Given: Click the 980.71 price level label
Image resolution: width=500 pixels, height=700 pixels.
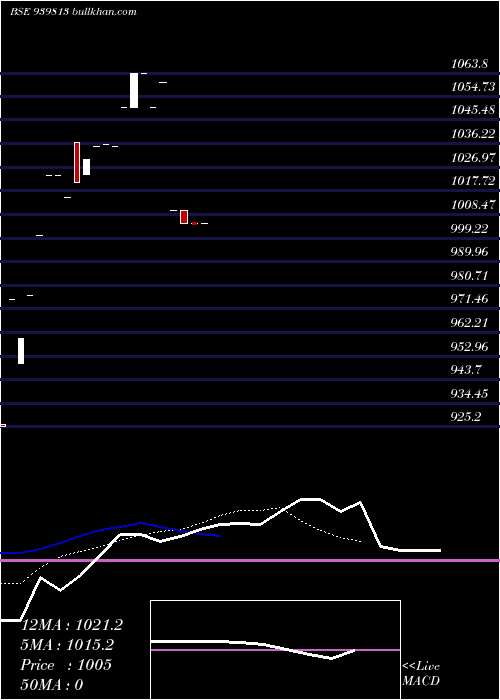Looking at the screenshot, I should click(469, 275).
